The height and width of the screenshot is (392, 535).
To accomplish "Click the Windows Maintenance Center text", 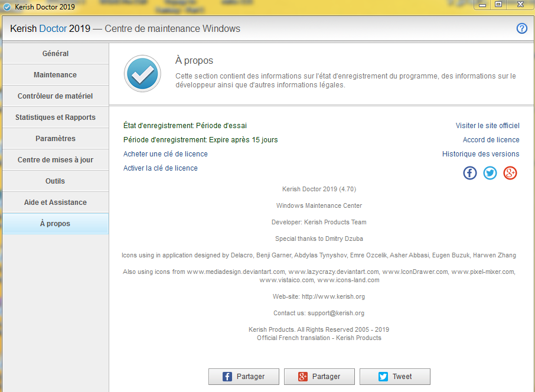I will coord(319,205).
